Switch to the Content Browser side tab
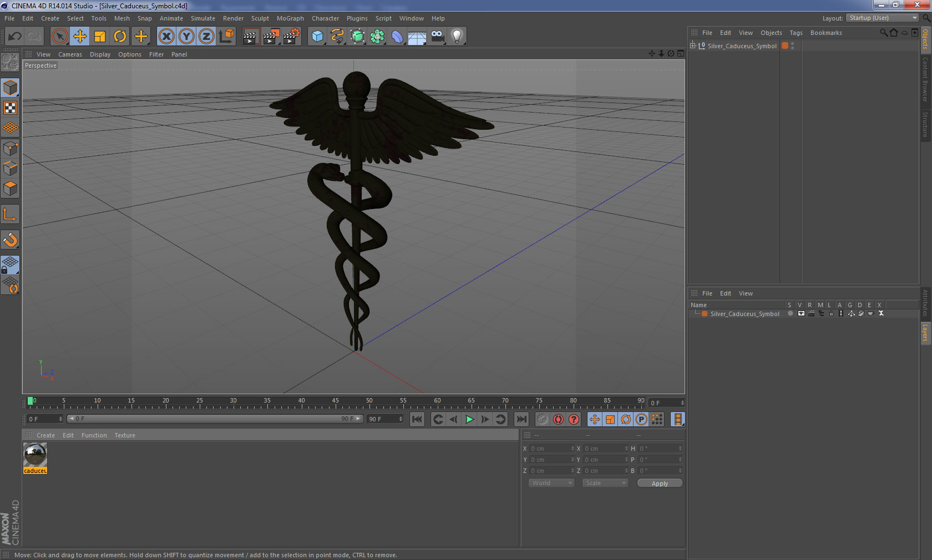This screenshot has width=932, height=560. point(925,79)
